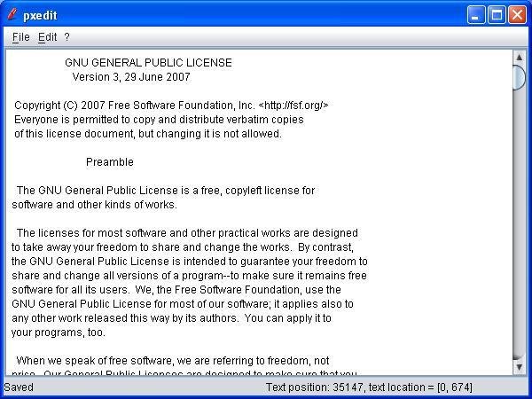
Task: Click the scrollbar down arrow
Action: click(x=519, y=367)
